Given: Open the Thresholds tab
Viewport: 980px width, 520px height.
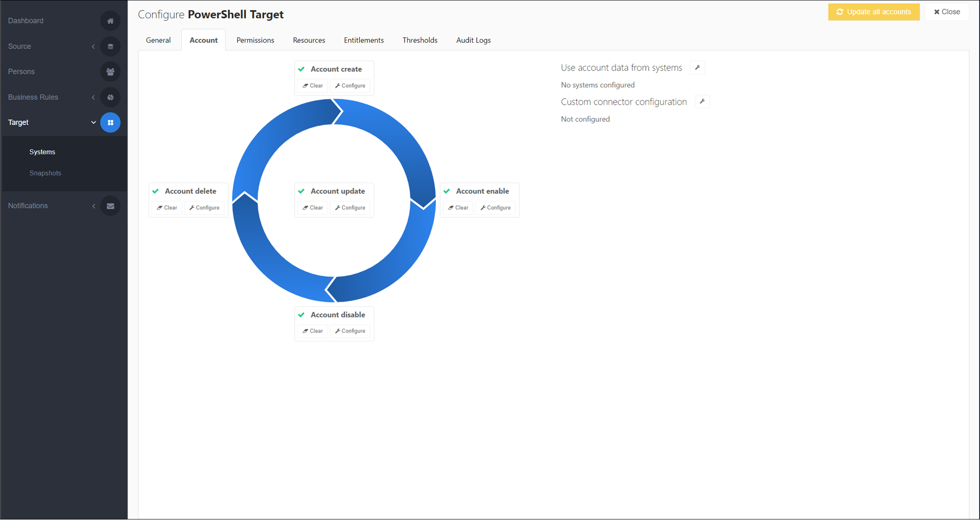Looking at the screenshot, I should [420, 40].
